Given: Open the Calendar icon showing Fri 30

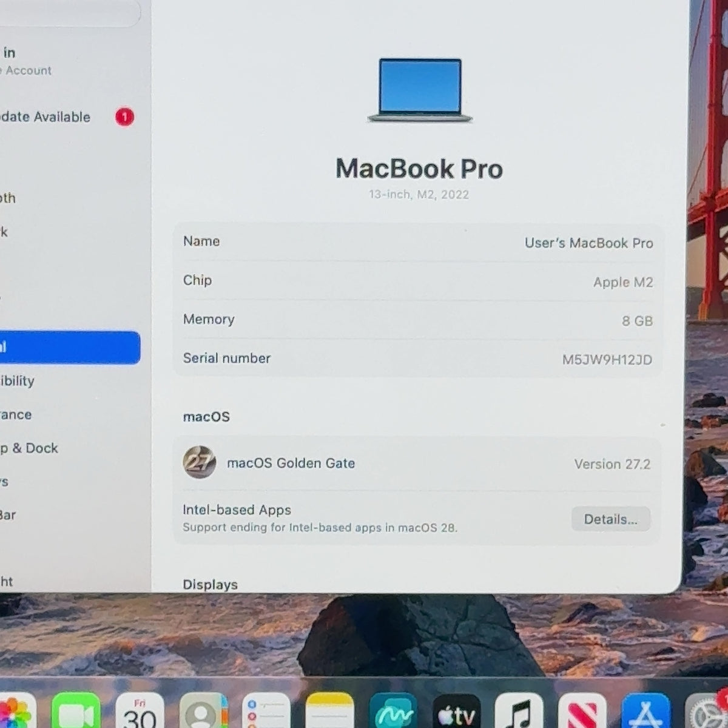Looking at the screenshot, I should (140, 711).
